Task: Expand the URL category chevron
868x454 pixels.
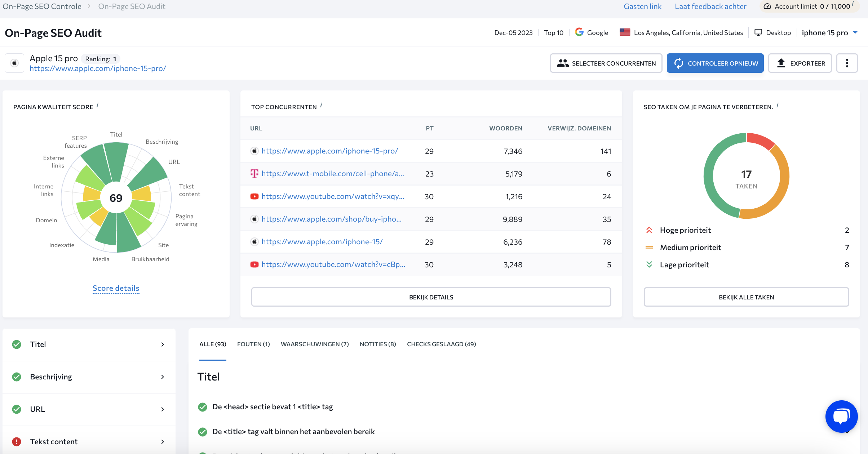Action: (163, 409)
